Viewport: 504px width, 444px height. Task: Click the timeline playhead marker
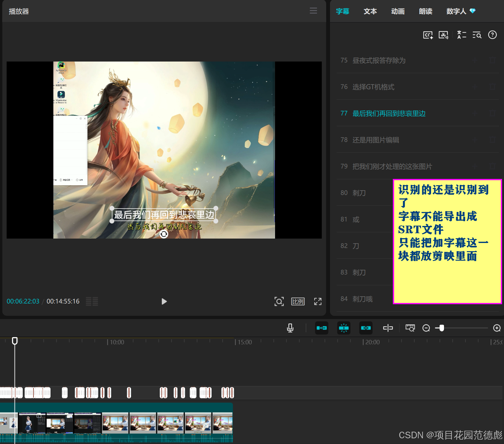pyautogui.click(x=15, y=341)
